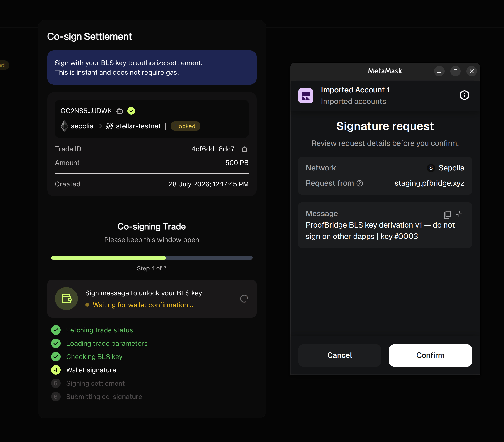Click the Signature request heading
This screenshot has height=442, width=504.
point(385,126)
